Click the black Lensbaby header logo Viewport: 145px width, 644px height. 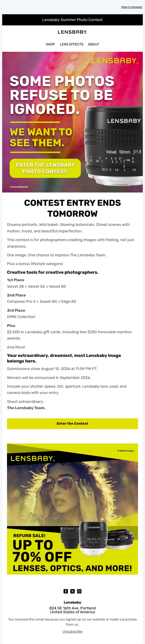click(x=72, y=32)
